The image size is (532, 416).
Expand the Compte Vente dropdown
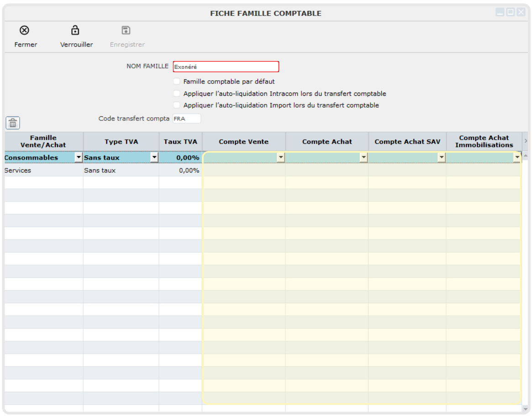[x=281, y=158]
